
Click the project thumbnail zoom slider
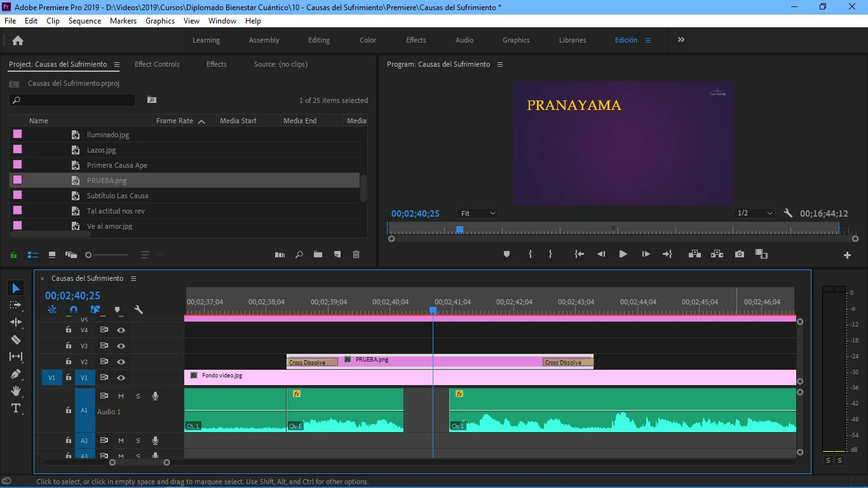107,255
